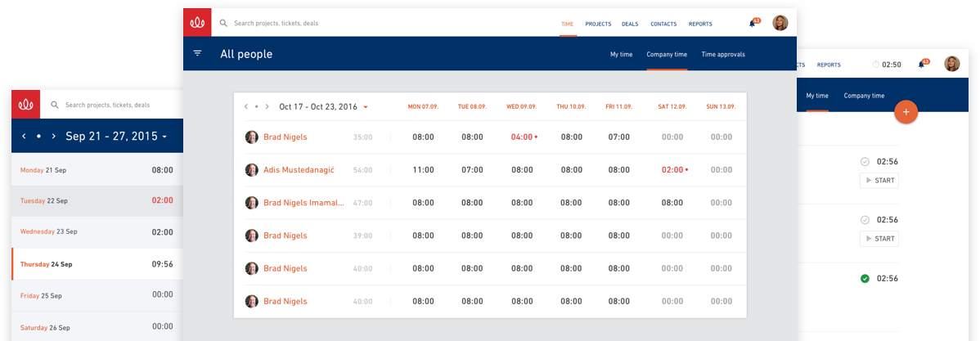Click timer clock icon next to 02:50
Viewport: 980px width, 341px height.
pos(875,65)
